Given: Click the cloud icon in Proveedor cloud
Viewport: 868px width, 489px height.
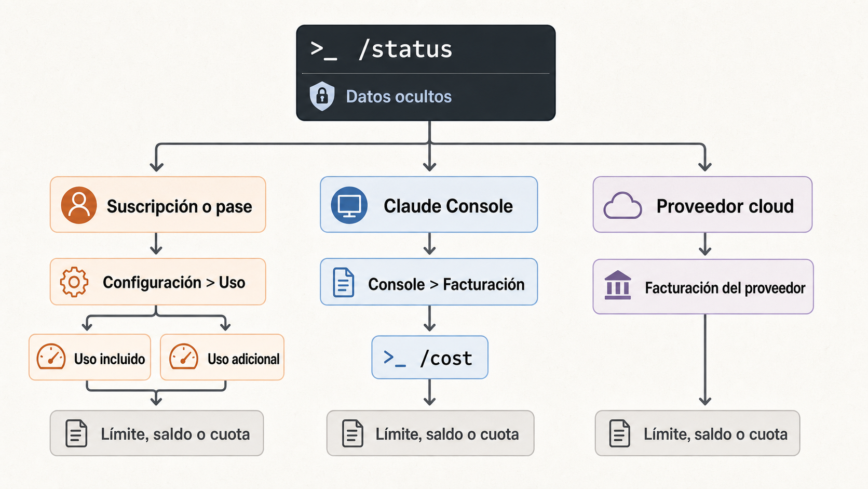Looking at the screenshot, I should click(x=622, y=206).
